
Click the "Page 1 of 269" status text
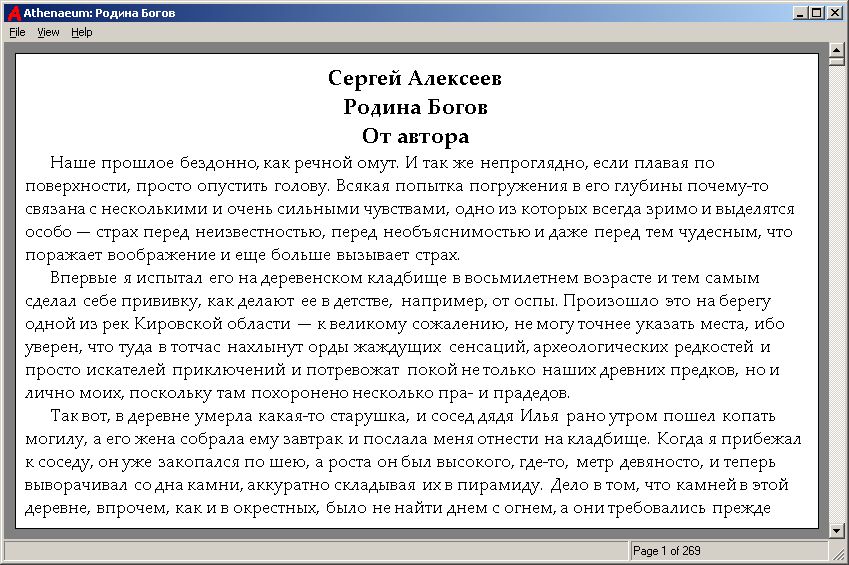[x=667, y=551]
